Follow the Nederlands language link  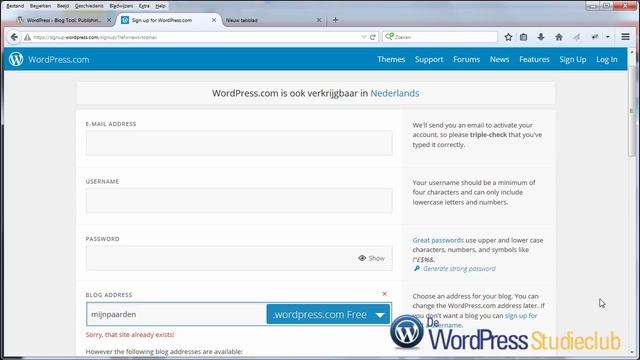tap(395, 93)
